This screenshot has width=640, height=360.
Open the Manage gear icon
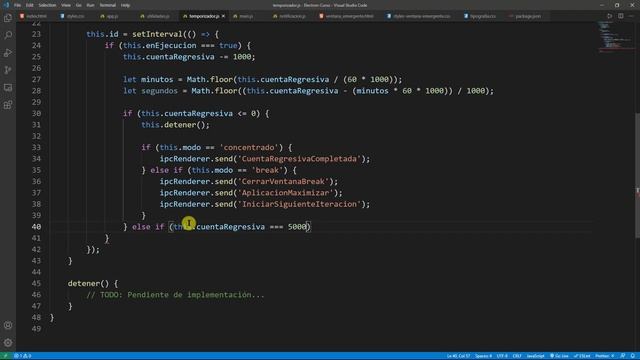point(8,343)
